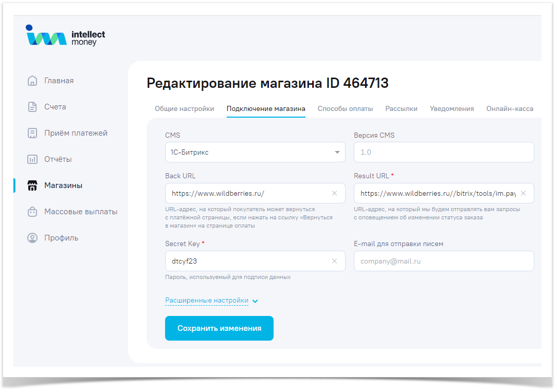Click the Приём платежей icon

click(x=32, y=133)
